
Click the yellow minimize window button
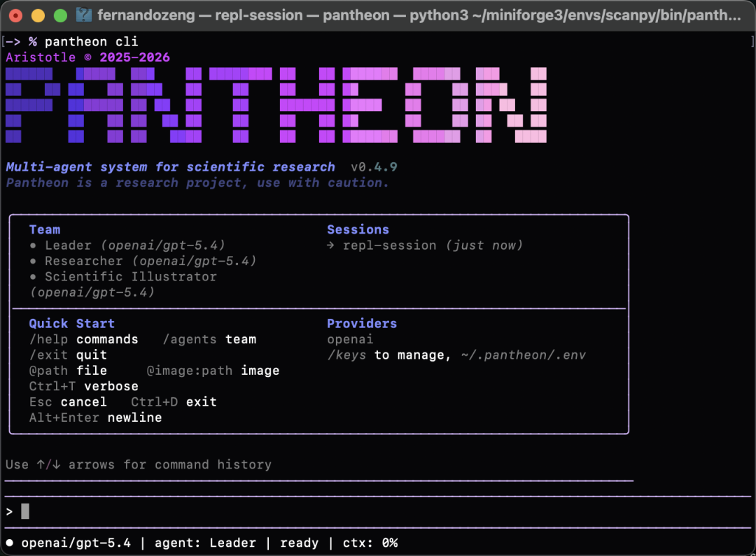[x=38, y=15]
